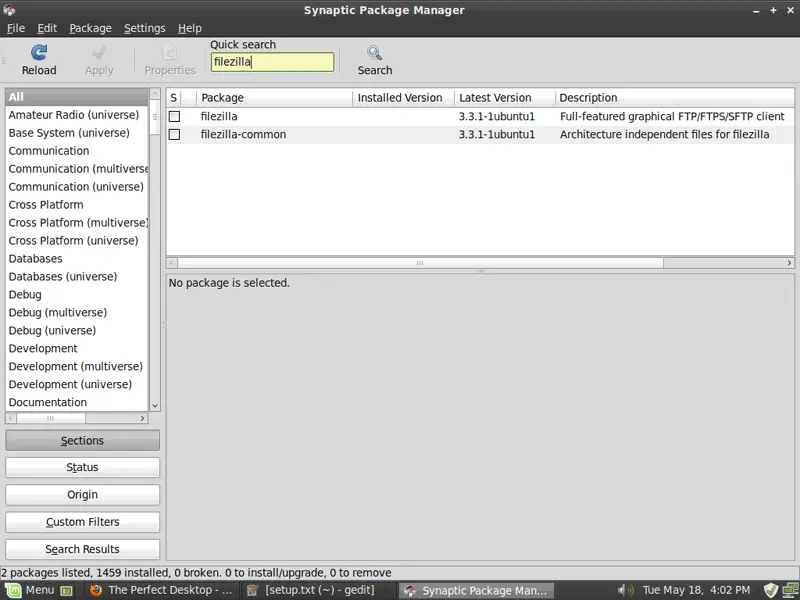The height and width of the screenshot is (600, 800).
Task: Click the section list's horizontal scroll left arrow
Action: point(11,418)
